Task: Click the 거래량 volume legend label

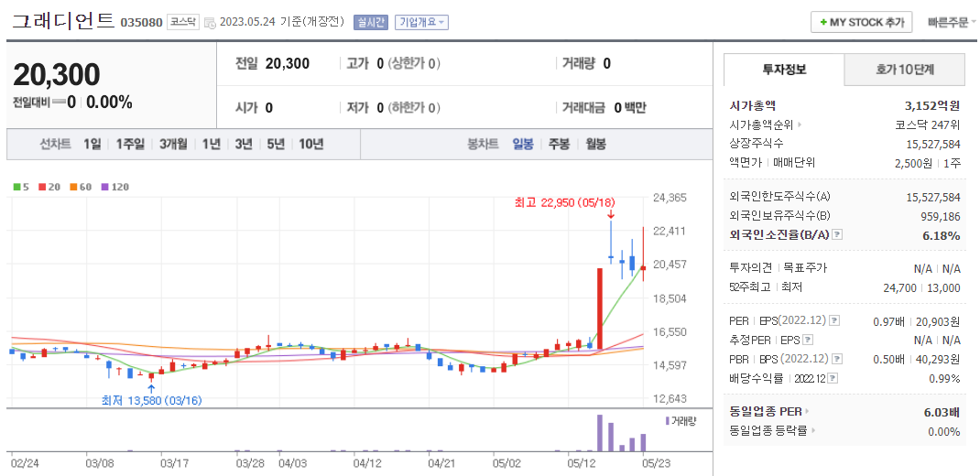Action: (x=681, y=421)
